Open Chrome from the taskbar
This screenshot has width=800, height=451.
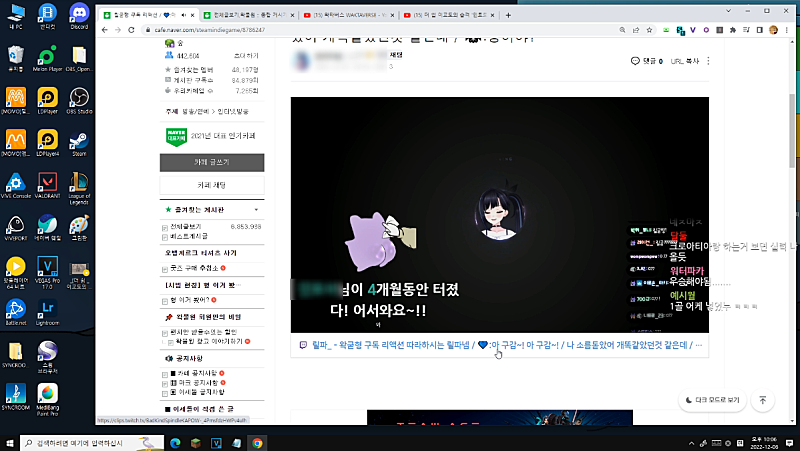tap(257, 443)
